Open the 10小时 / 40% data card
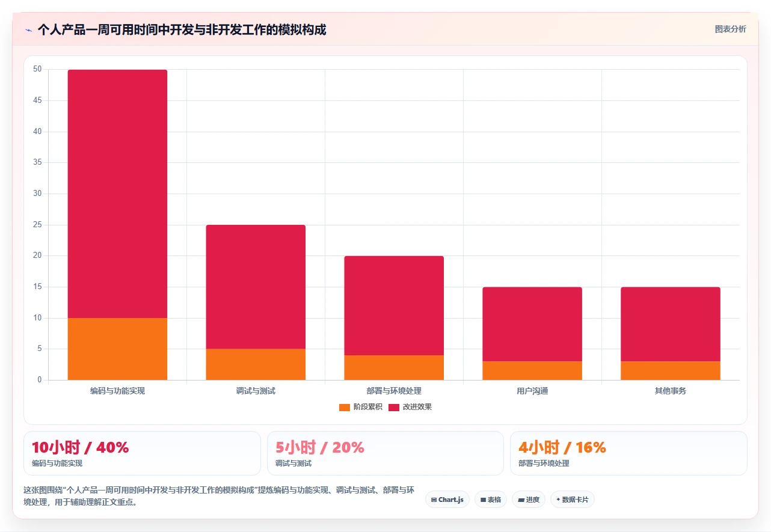771x532 pixels. click(x=142, y=453)
